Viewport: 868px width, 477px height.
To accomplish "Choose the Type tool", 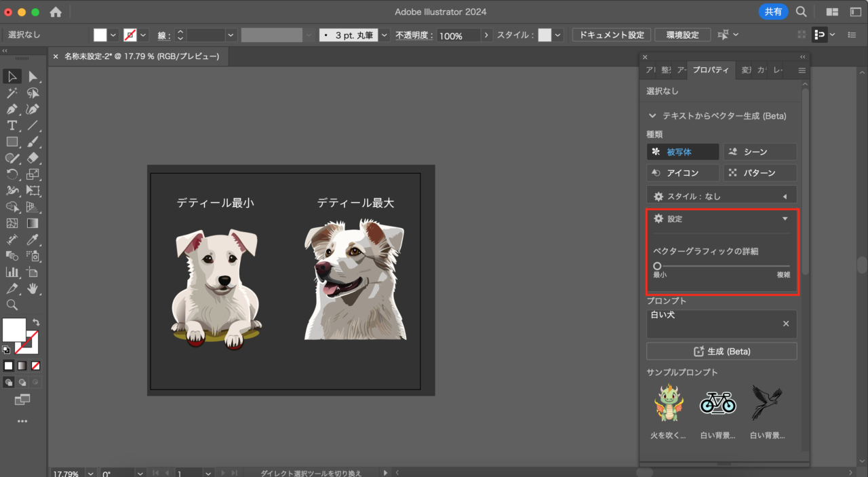I will click(12, 126).
